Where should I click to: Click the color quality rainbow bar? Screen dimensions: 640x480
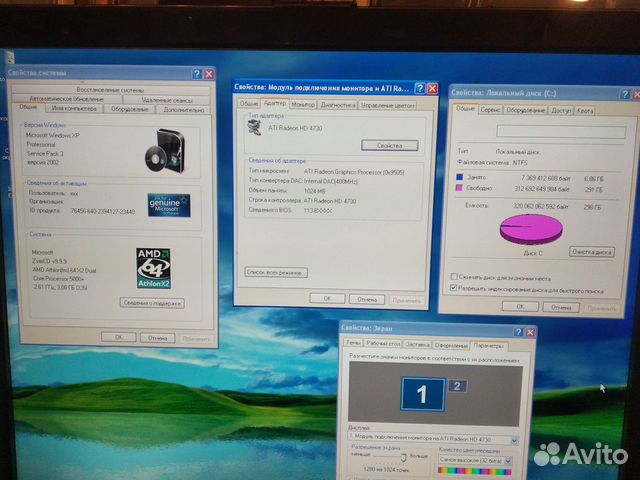coord(474,471)
